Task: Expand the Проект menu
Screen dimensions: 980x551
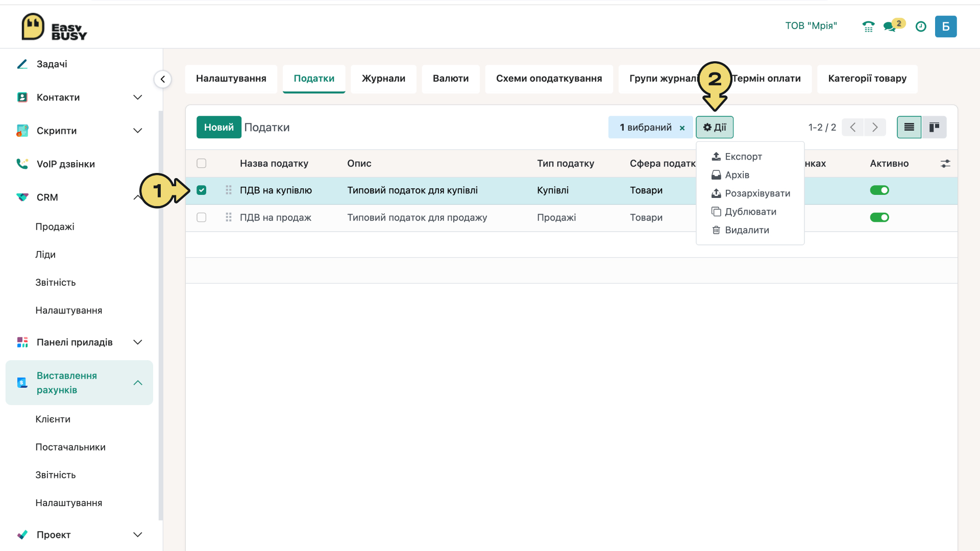Action: [x=137, y=535]
